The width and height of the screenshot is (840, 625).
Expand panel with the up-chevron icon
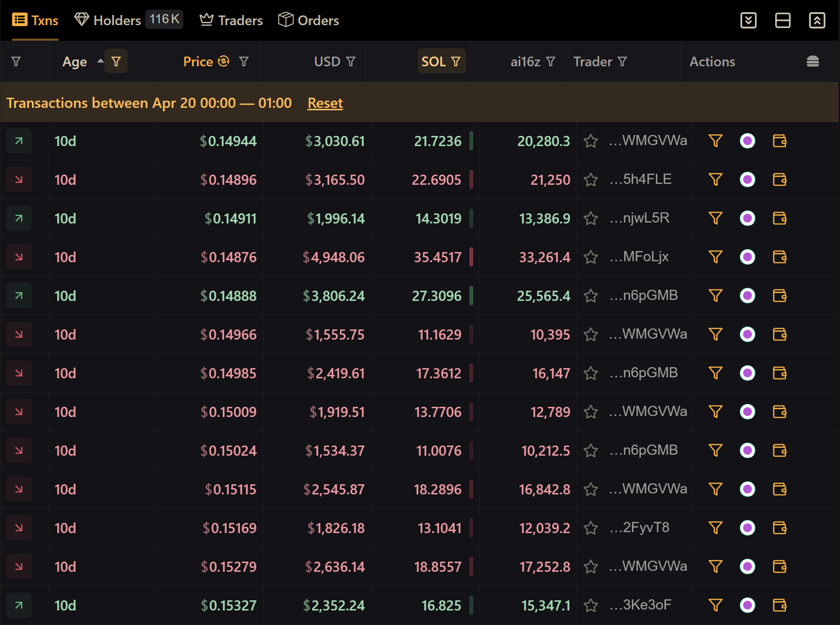(x=817, y=20)
